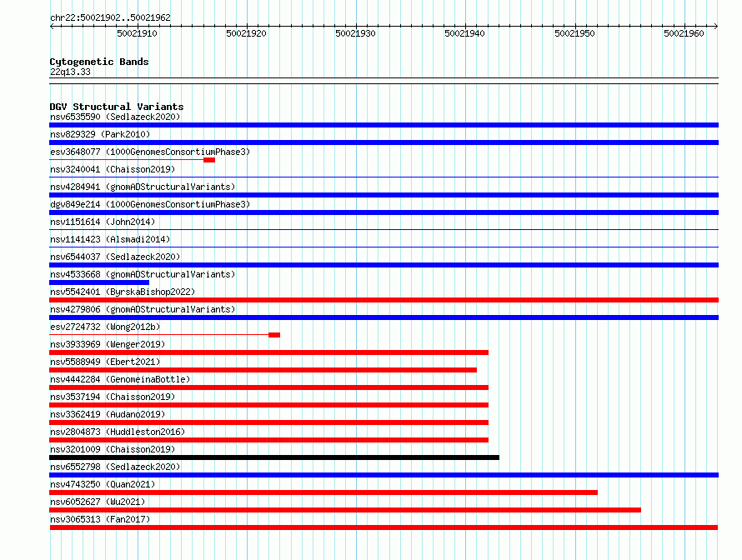Click nsv4279806 (gnomADStructuralVariants) label
The image size is (742, 560).
click(x=143, y=309)
